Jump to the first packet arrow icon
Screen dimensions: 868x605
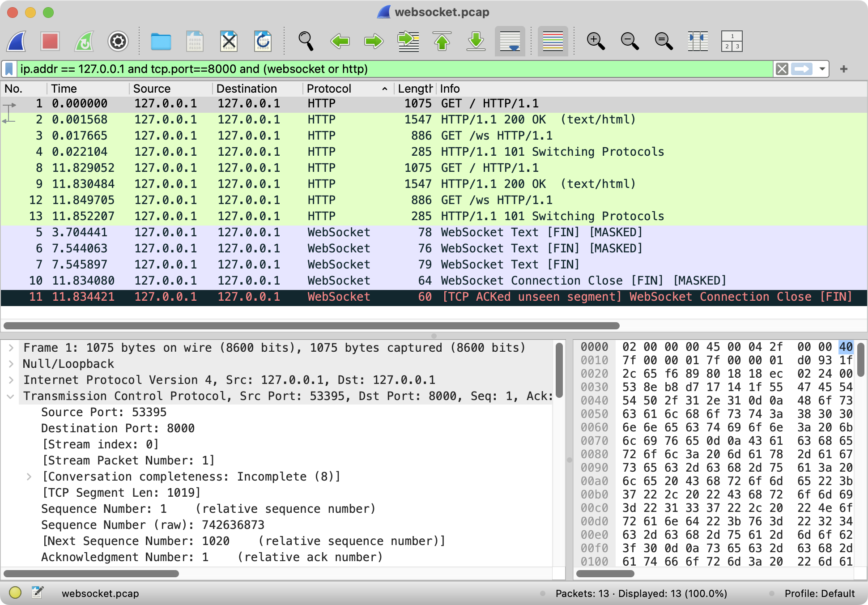click(442, 41)
